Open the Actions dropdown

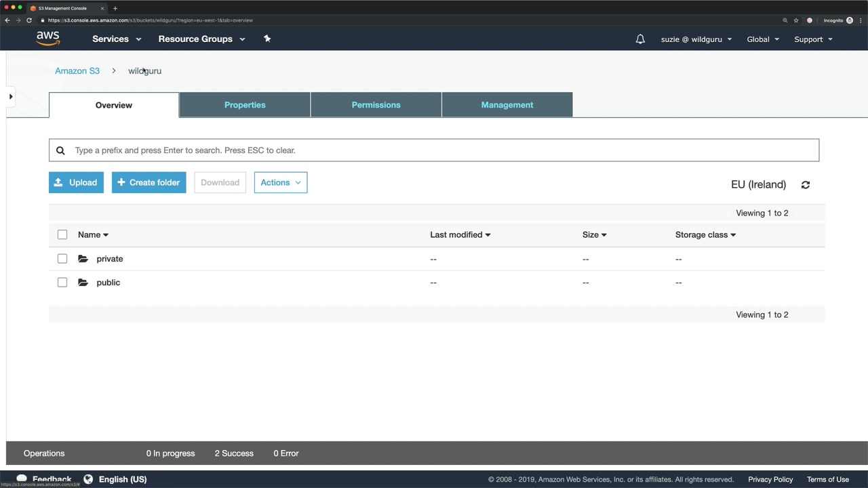point(281,182)
